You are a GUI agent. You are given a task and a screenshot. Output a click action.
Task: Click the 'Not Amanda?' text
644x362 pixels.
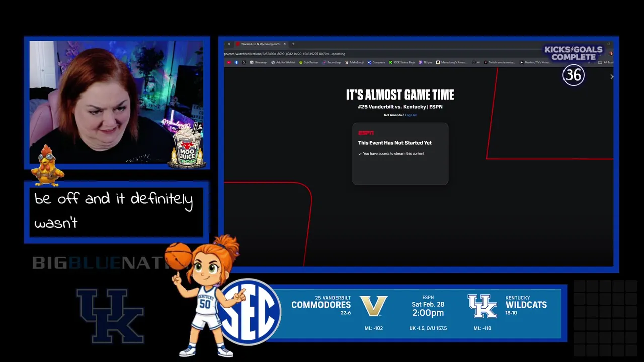393,115
